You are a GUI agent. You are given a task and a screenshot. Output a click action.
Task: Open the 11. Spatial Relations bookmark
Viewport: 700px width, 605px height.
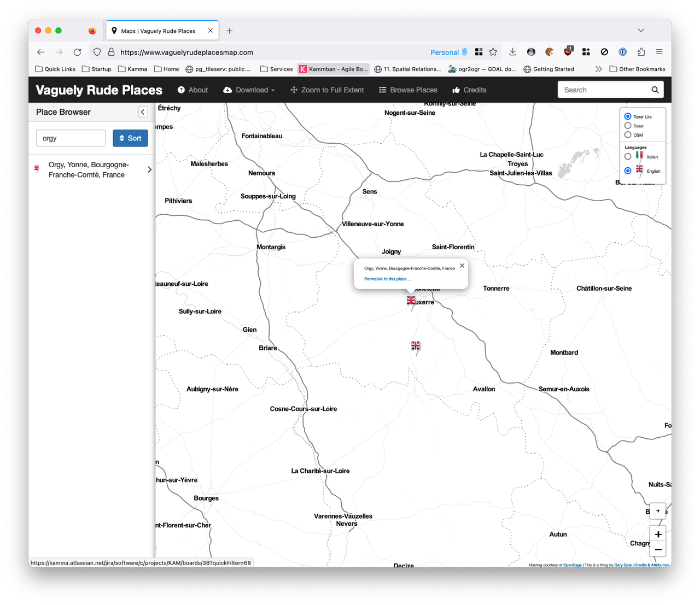407,69
